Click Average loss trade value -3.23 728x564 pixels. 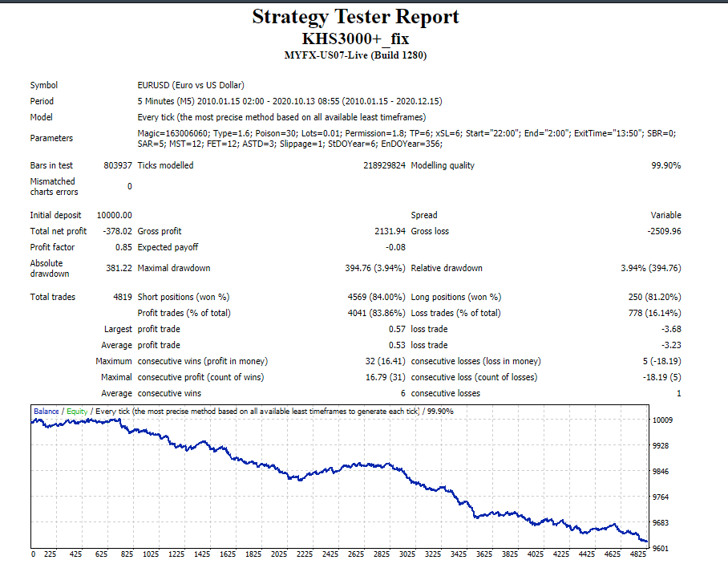(x=671, y=345)
